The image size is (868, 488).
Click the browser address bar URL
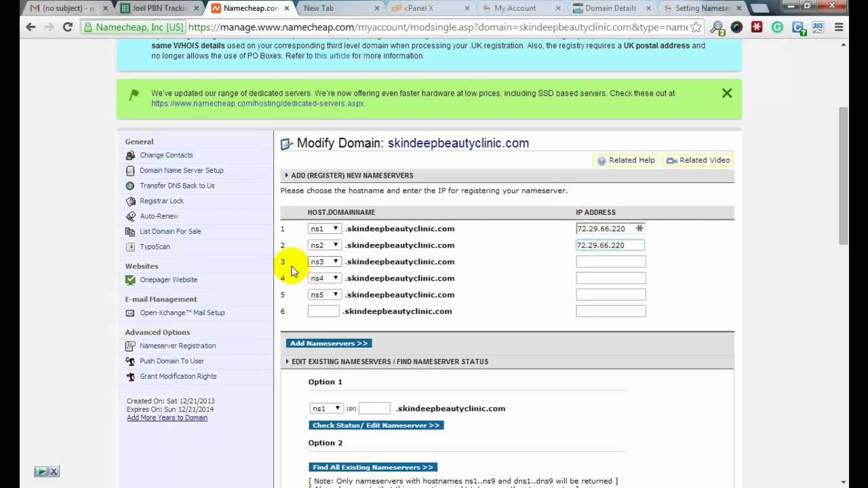(x=437, y=27)
